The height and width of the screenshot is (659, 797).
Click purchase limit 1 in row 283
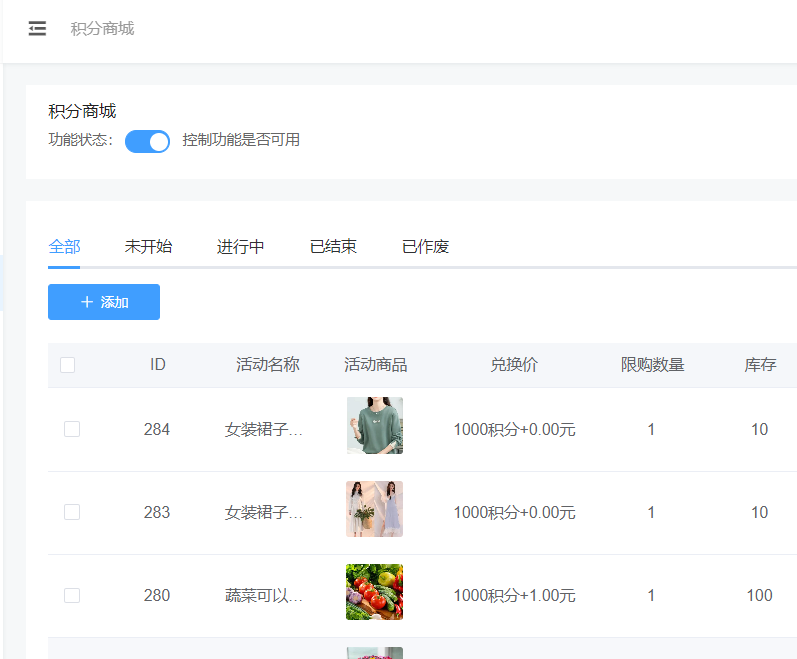click(x=651, y=512)
